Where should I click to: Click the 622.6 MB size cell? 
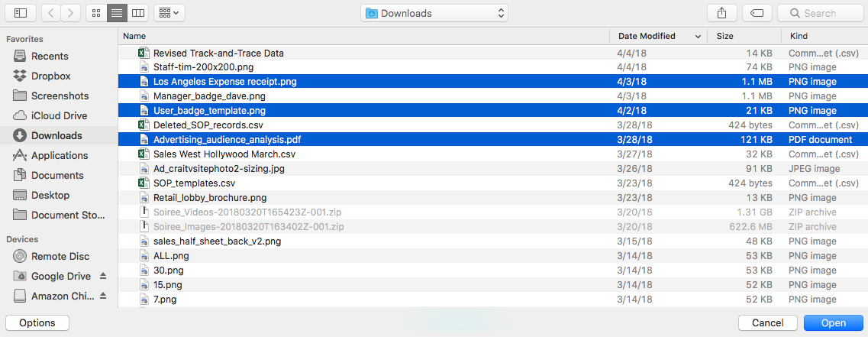tap(752, 227)
